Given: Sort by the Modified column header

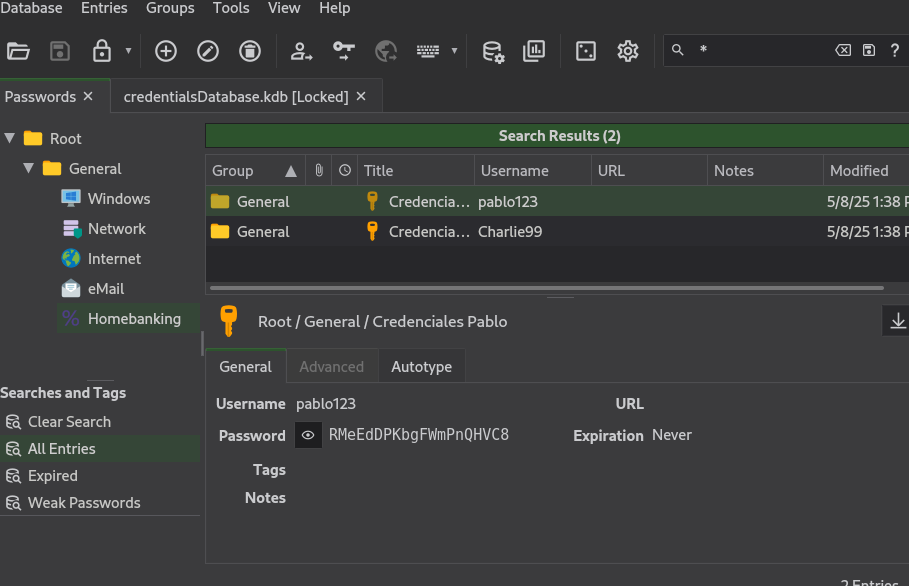Looking at the screenshot, I should (x=866, y=170).
